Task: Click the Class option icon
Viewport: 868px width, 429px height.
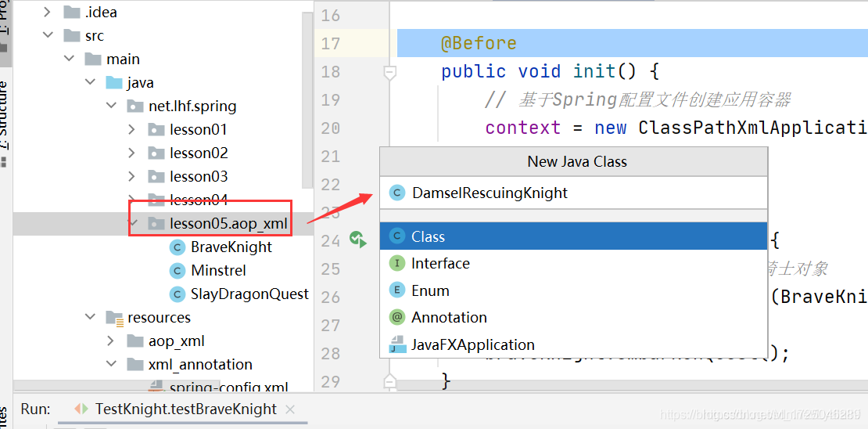Action: coord(396,236)
